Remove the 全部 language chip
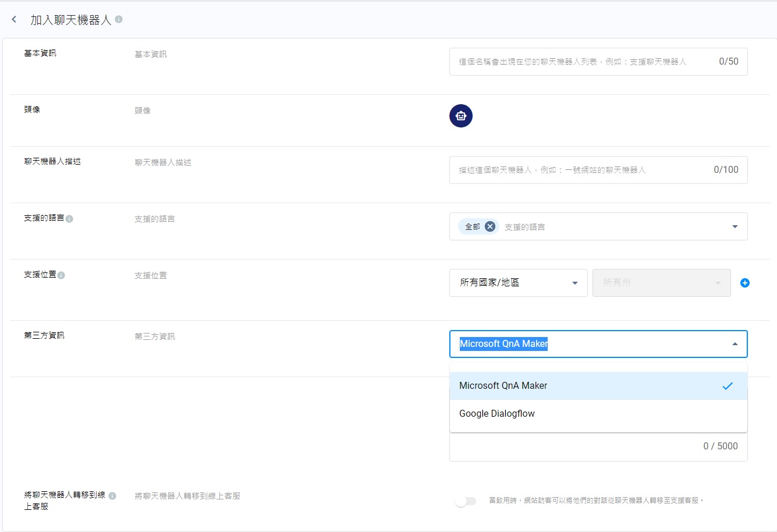The image size is (777, 532). [490, 226]
